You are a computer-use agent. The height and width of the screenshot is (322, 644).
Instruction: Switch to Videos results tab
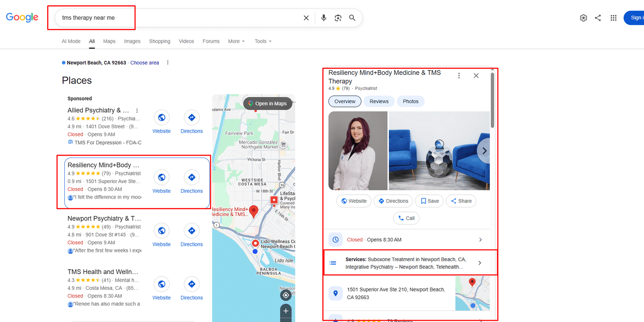[x=186, y=41]
